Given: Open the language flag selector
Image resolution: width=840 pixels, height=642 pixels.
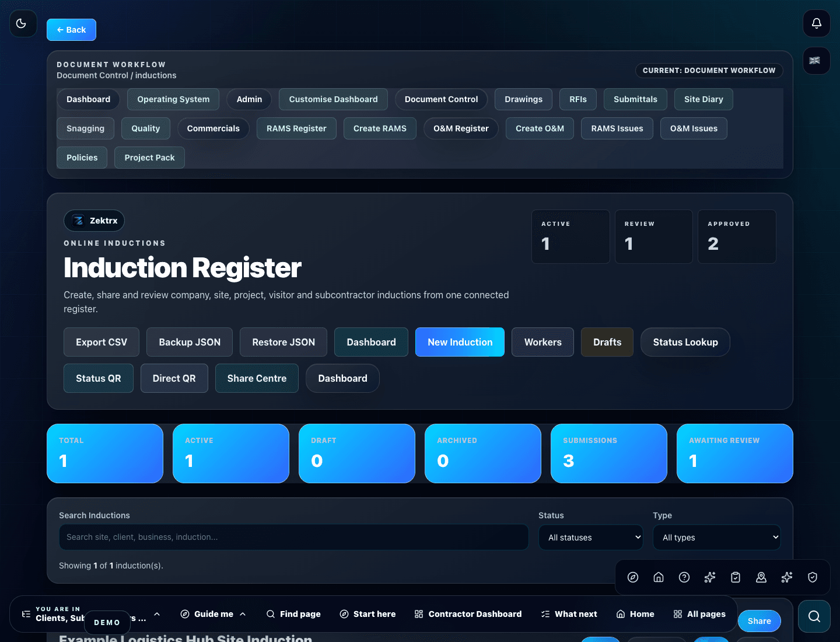Looking at the screenshot, I should click(x=817, y=61).
